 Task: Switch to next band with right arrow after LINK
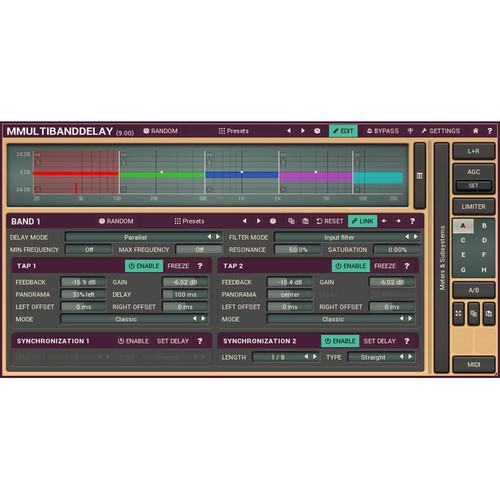pyautogui.click(x=398, y=221)
